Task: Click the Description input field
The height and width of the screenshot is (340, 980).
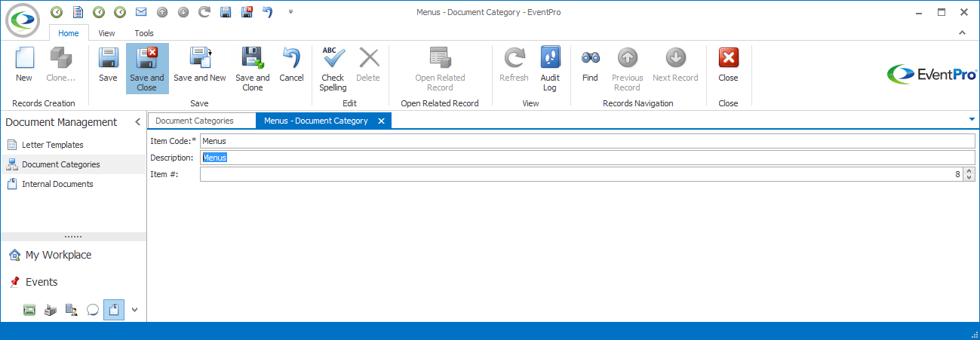Action: 588,158
